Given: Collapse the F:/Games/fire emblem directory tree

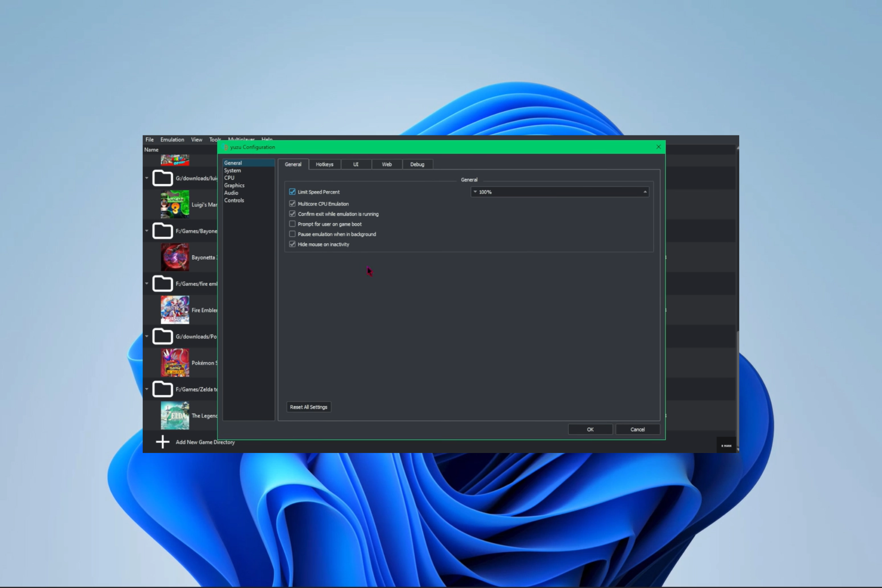Looking at the screenshot, I should click(x=147, y=283).
